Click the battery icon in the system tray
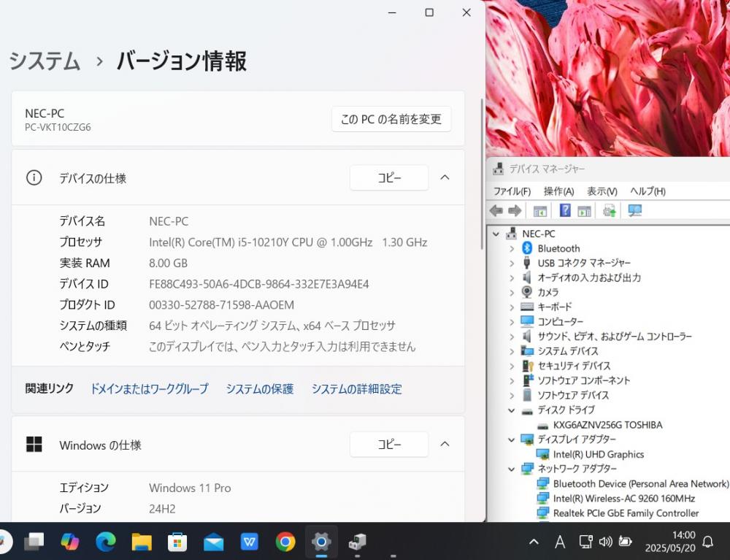The image size is (730, 560). [625, 541]
